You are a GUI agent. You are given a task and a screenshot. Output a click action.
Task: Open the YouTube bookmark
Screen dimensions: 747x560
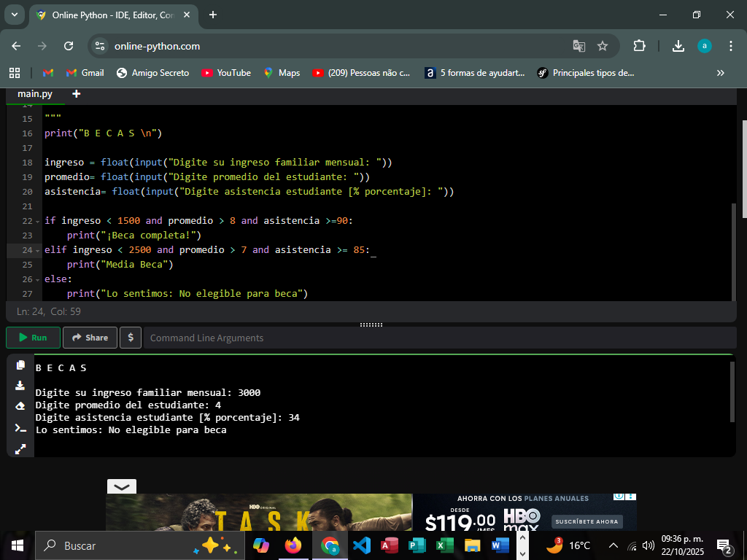pyautogui.click(x=225, y=73)
